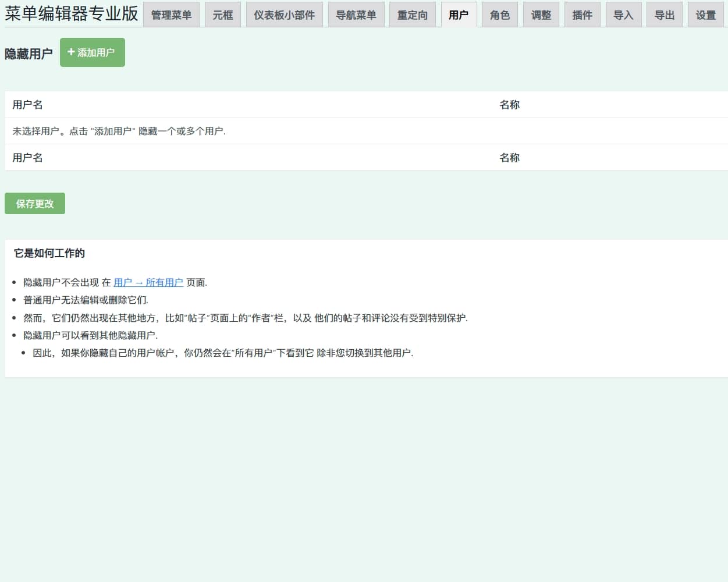Image resolution: width=728 pixels, height=582 pixels.
Task: Go to the 插件 tab
Action: click(x=582, y=15)
